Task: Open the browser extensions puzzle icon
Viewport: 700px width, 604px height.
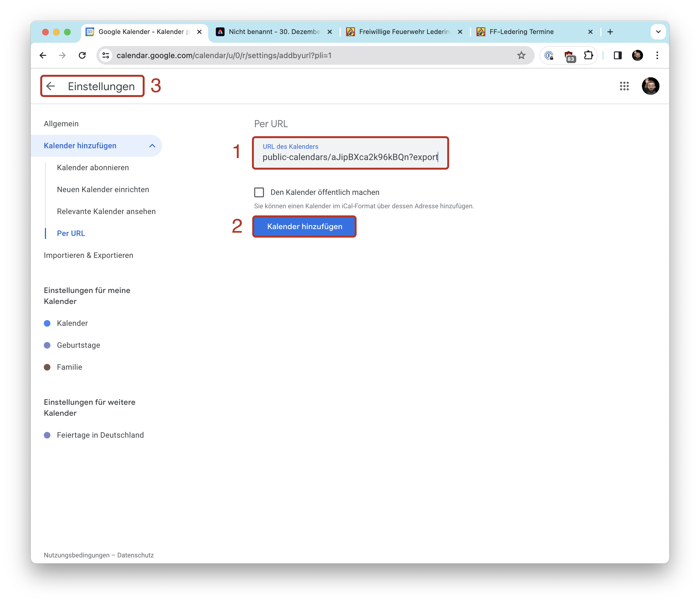Action: [588, 55]
